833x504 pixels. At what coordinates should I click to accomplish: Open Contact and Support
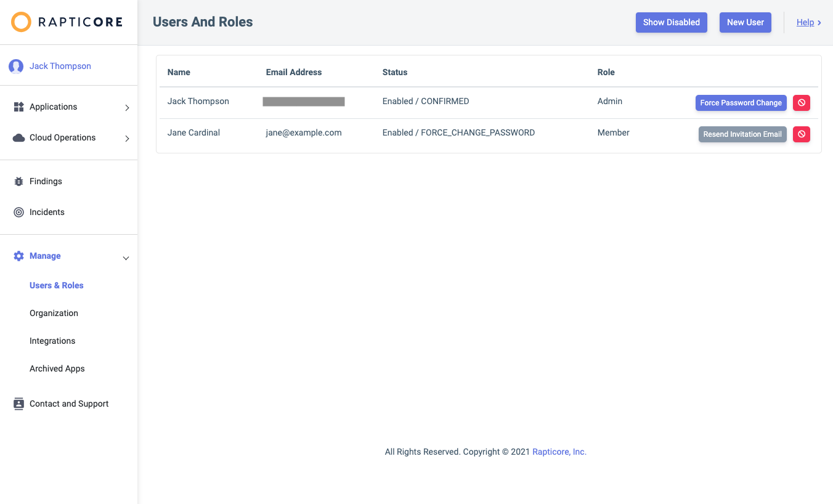pyautogui.click(x=69, y=404)
